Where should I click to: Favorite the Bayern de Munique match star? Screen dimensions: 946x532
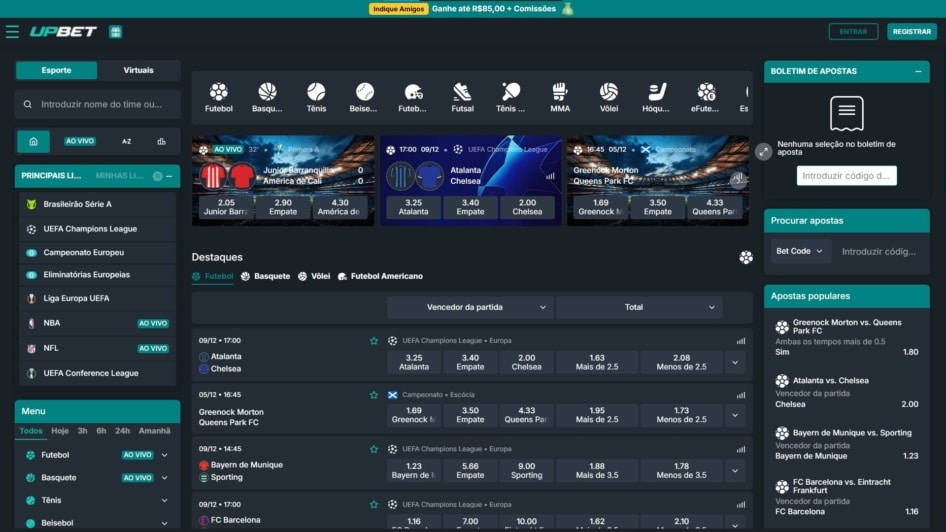pos(373,449)
